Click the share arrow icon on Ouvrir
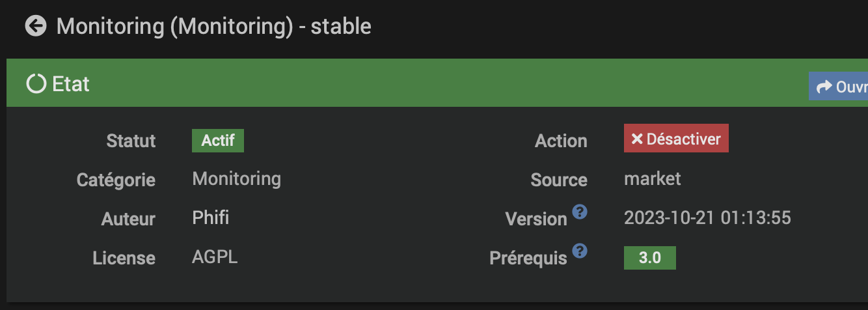 (824, 87)
